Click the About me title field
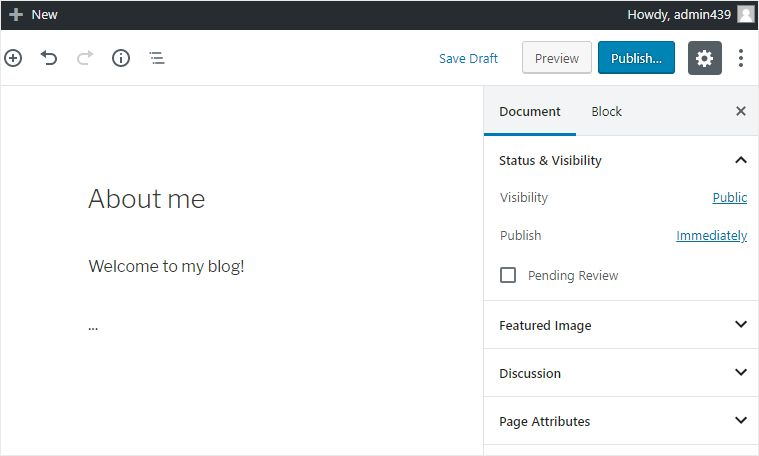The width and height of the screenshot is (759, 456). 147,199
